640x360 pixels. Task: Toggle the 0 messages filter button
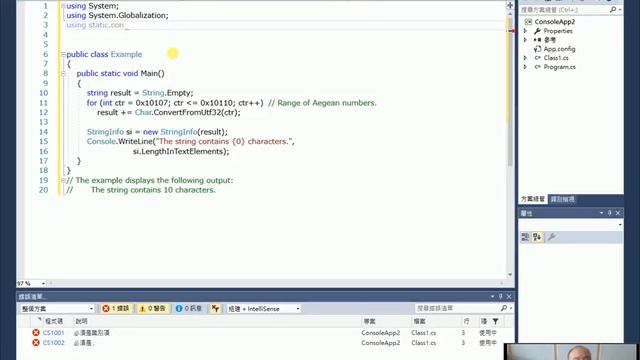click(x=189, y=309)
